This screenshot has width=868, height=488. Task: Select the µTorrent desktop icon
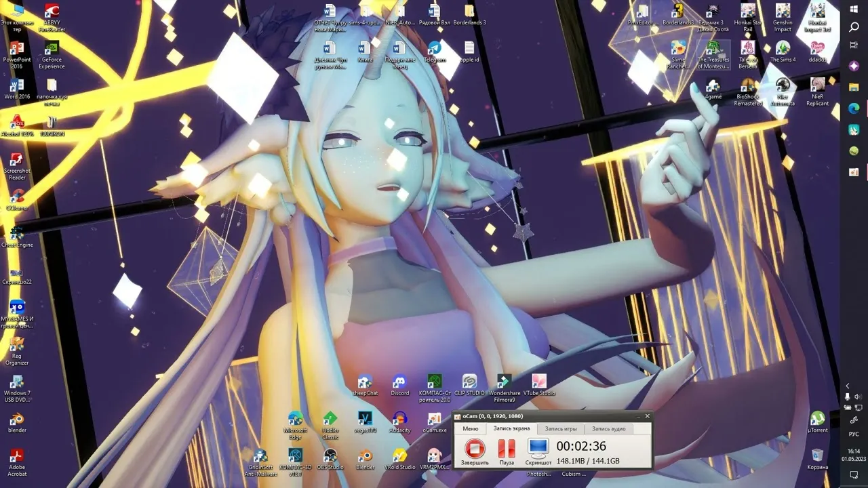pos(818,423)
